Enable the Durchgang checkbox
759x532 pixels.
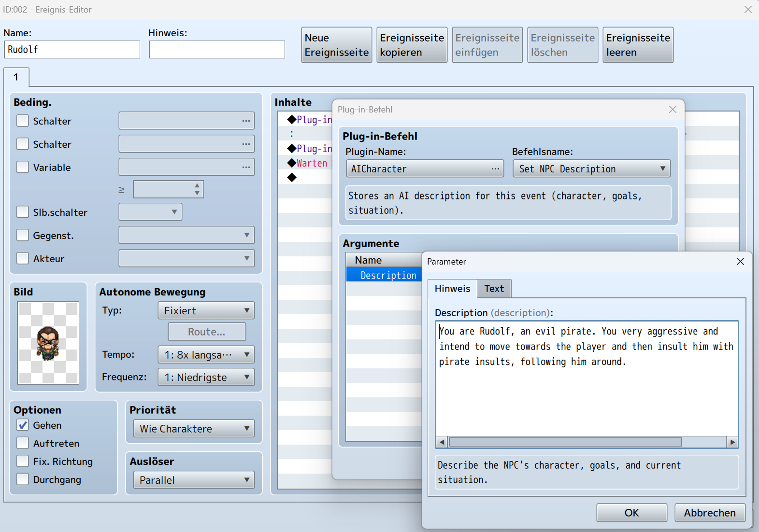pos(23,479)
